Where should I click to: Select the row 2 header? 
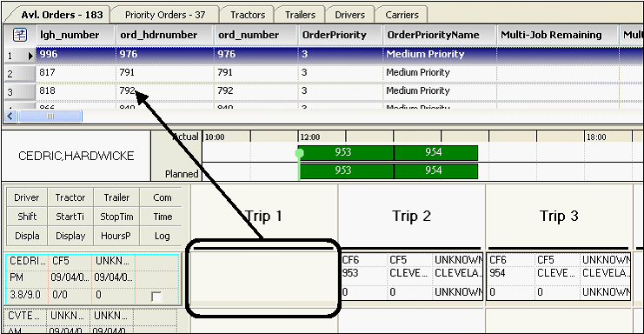[x=20, y=74]
